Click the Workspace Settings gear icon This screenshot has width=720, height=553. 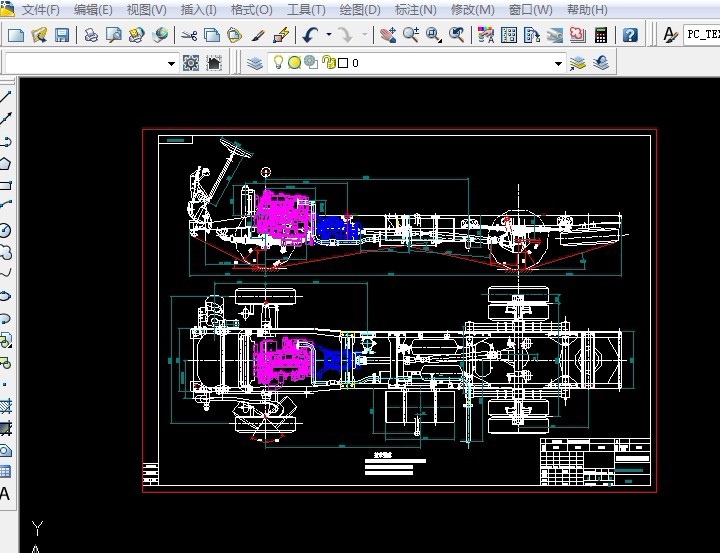[191, 63]
